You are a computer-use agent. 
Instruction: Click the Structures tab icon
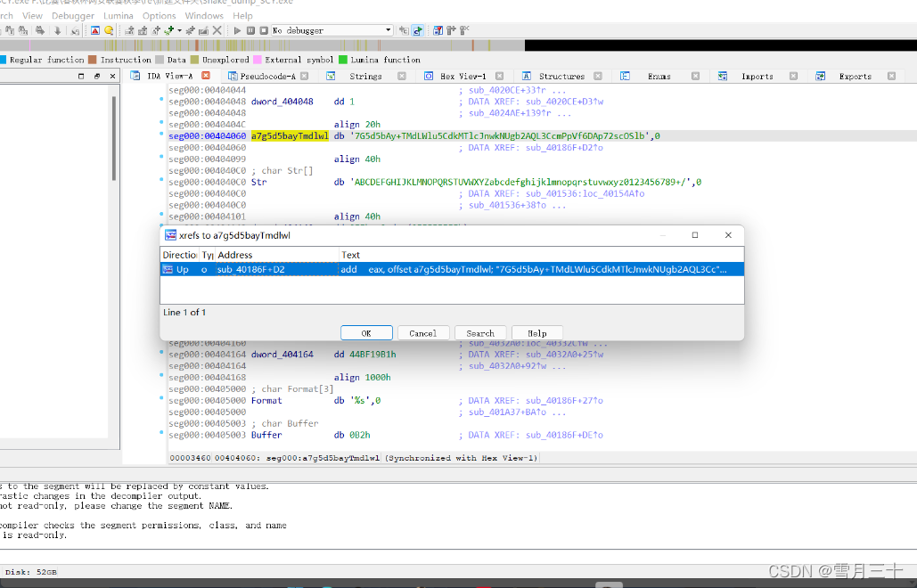tap(527, 76)
